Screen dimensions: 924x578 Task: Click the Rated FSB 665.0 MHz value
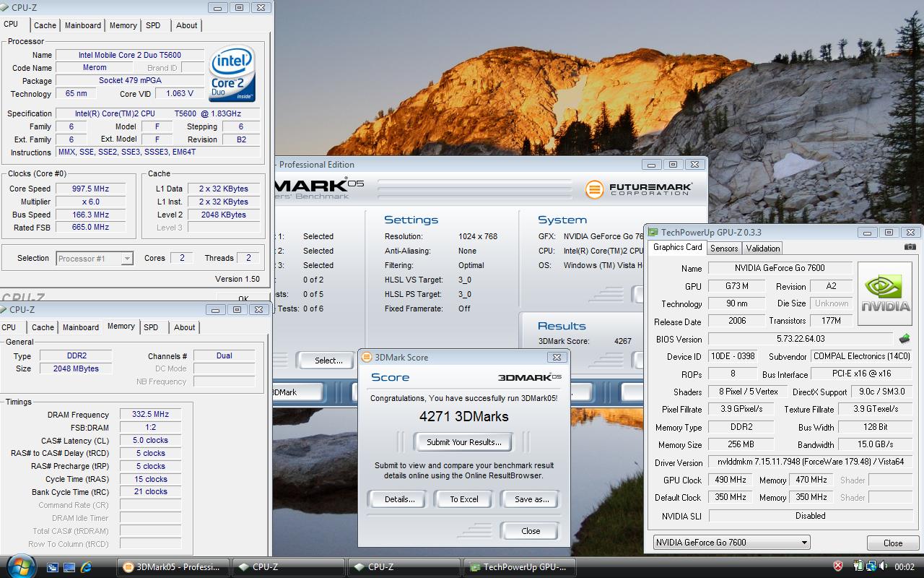(x=91, y=227)
